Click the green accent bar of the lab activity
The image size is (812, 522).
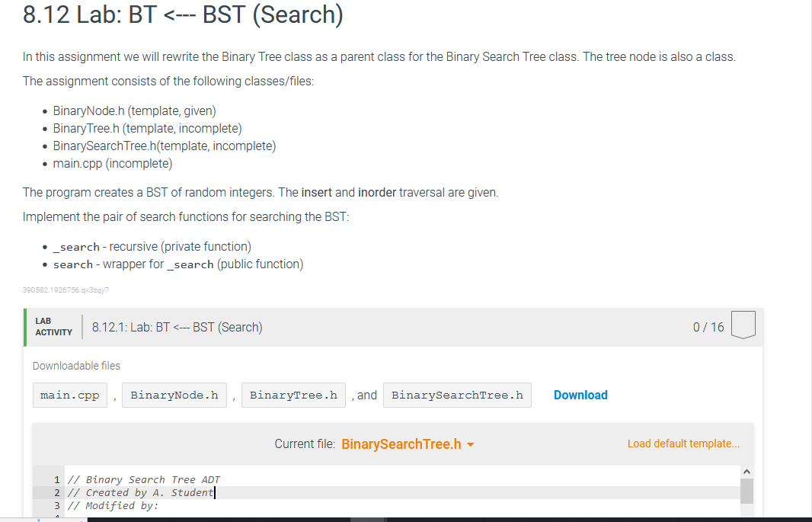tap(25, 327)
